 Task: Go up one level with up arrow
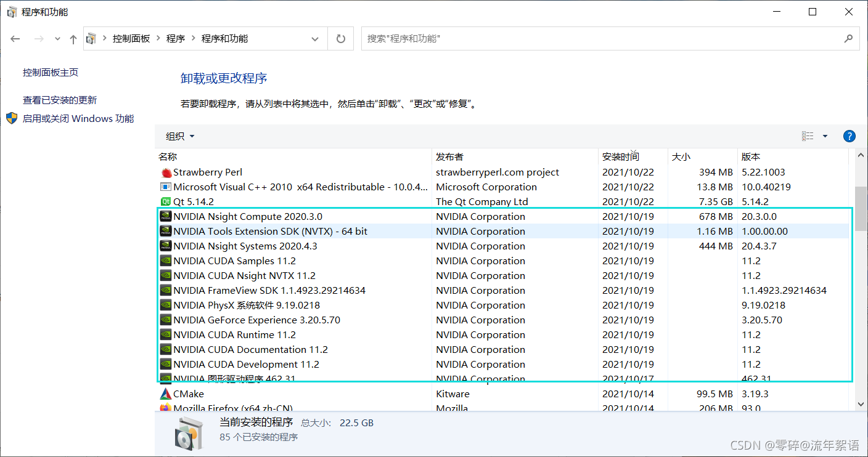(73, 39)
